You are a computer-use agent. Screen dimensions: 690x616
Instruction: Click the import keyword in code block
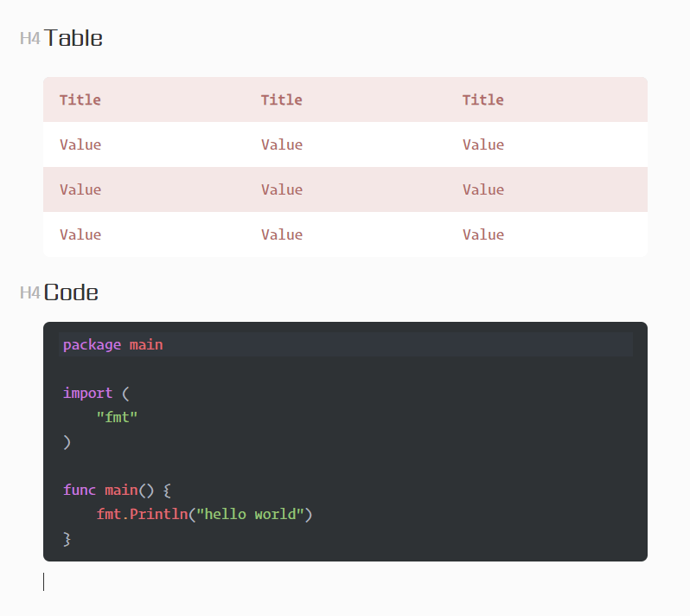[x=87, y=393]
